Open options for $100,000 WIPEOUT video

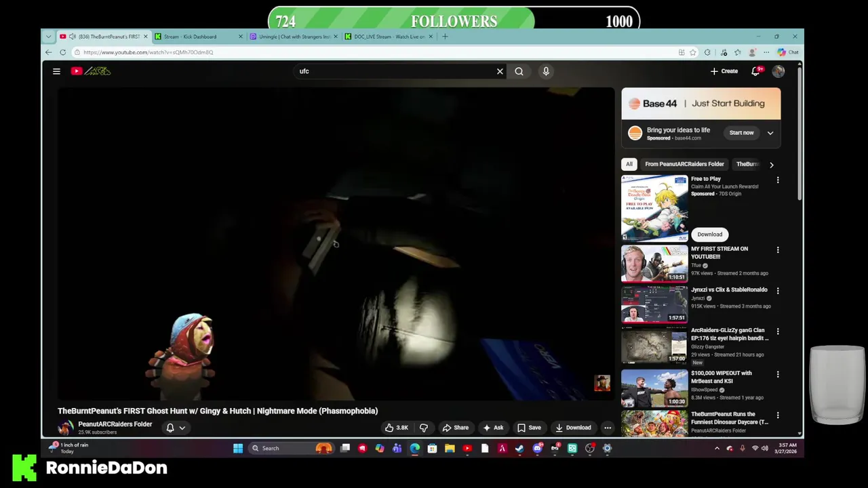click(x=778, y=374)
